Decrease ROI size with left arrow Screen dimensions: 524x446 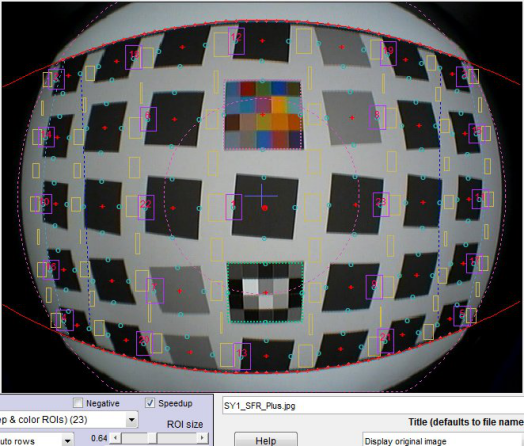click(115, 438)
